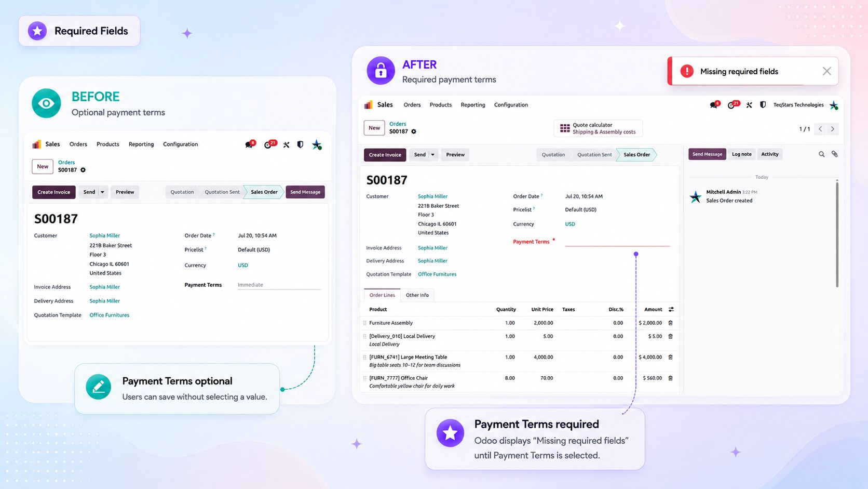Click Mitchell Admin's avatar in the chatter
Image resolution: width=868 pixels, height=489 pixels.
(696, 197)
